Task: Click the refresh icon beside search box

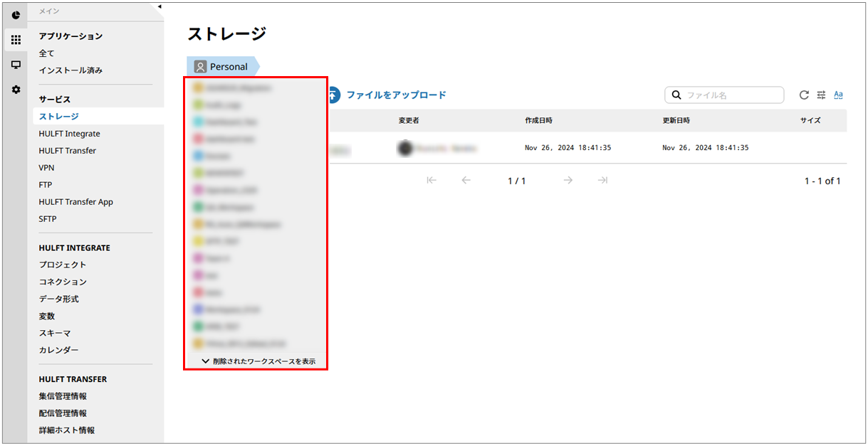Action: coord(804,95)
